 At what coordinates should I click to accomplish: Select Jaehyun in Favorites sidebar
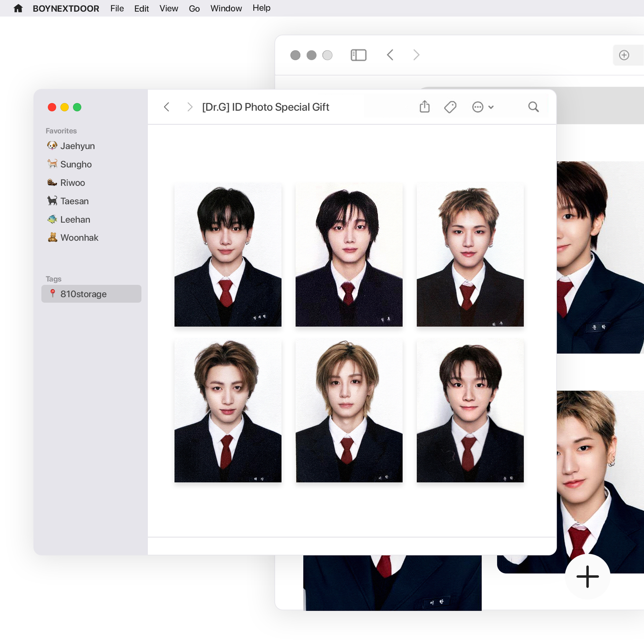point(77,146)
